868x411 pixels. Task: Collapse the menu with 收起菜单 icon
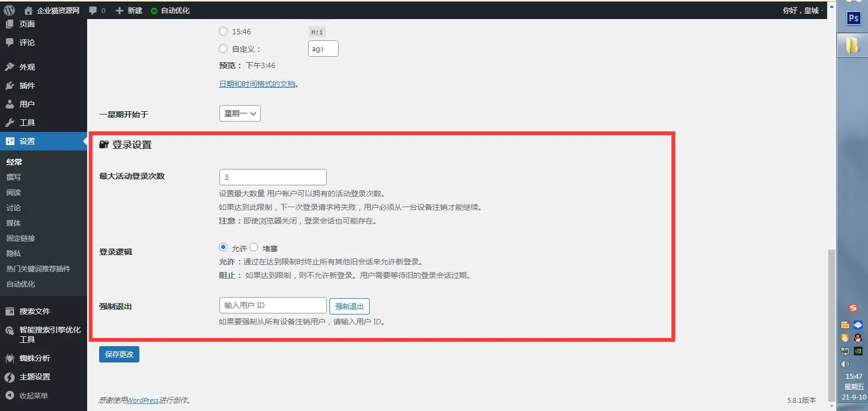[x=10, y=395]
